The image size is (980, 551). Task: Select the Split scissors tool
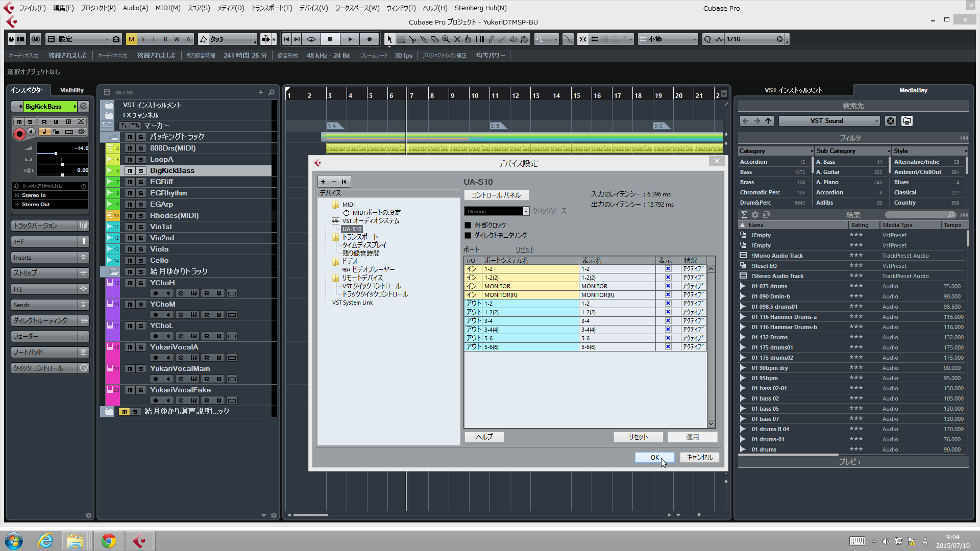click(412, 39)
